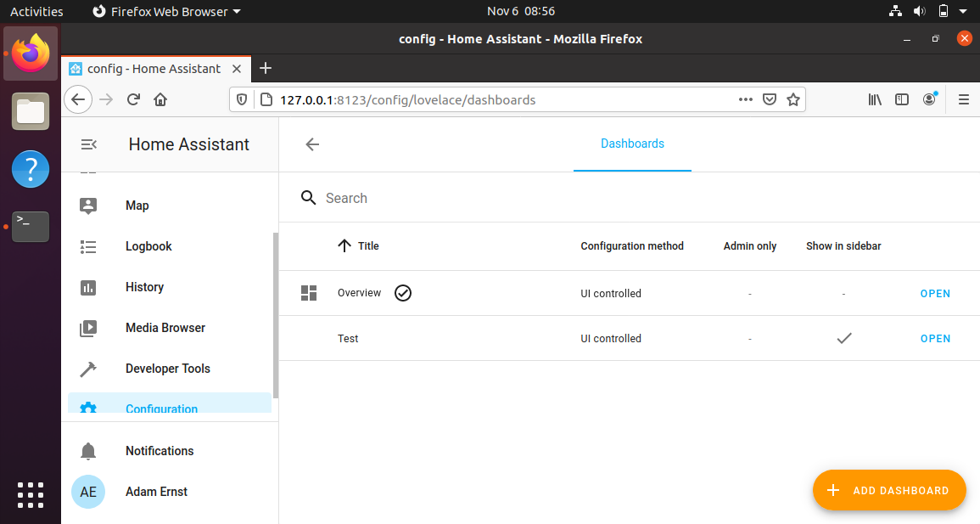The width and height of the screenshot is (980, 524).
Task: Select the config - Home Assistant browser tab
Action: pyautogui.click(x=156, y=69)
